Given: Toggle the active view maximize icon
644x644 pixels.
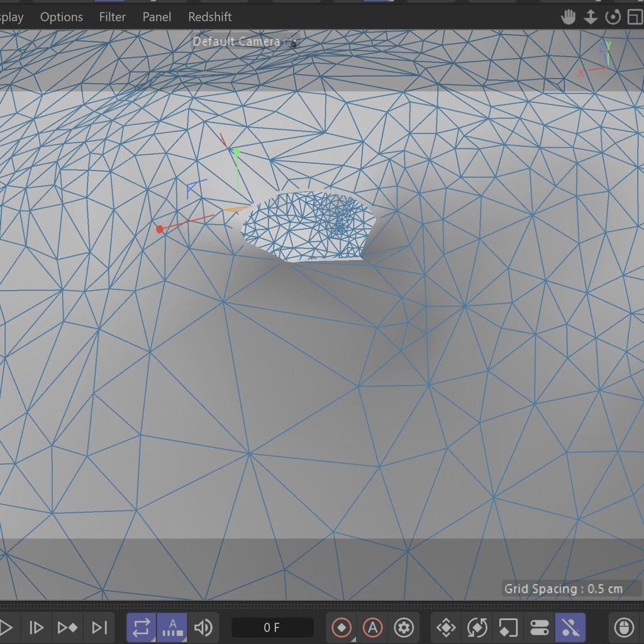Looking at the screenshot, I should [x=633, y=17].
